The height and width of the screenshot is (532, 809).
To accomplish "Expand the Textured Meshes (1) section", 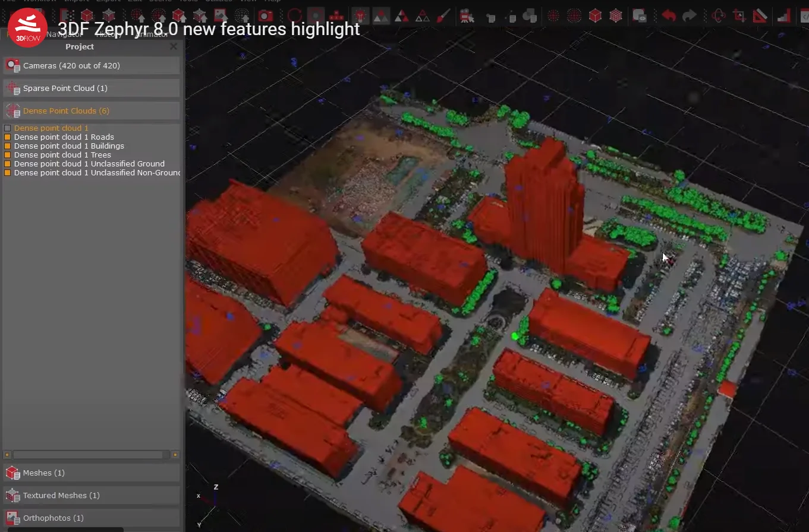I will 92,496.
